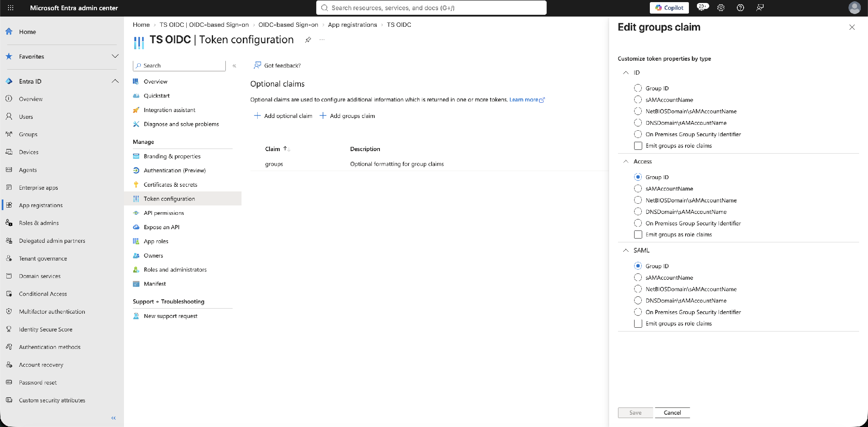Open Users in the left navigation

26,117
